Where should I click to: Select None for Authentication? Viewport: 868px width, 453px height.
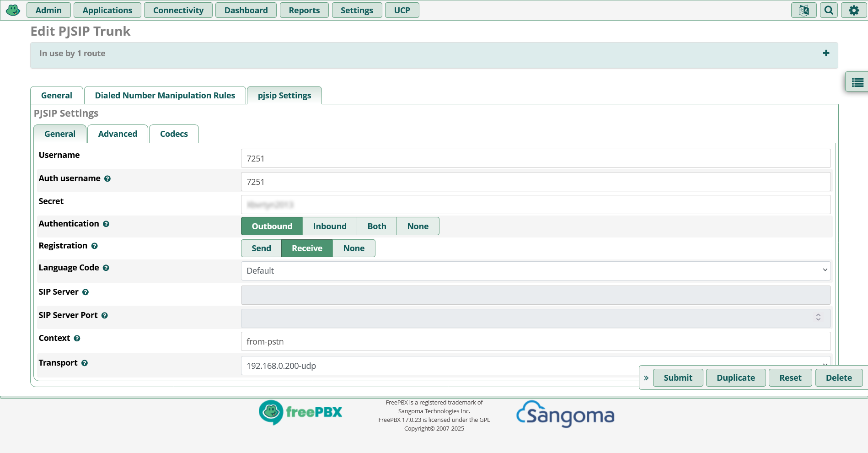point(418,226)
